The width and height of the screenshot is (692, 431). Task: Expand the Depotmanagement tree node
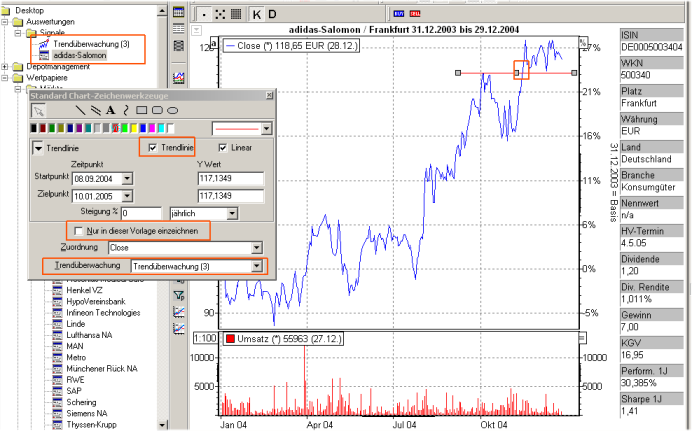coord(5,67)
